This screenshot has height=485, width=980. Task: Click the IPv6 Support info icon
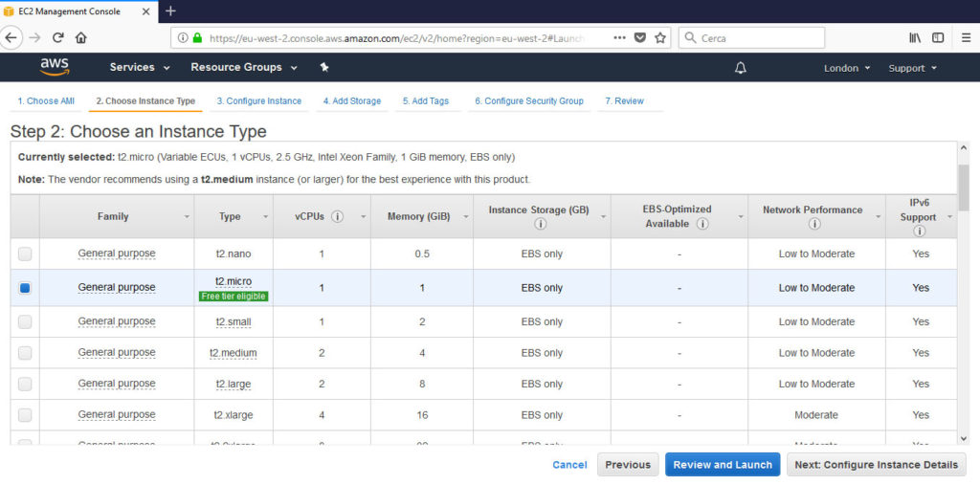[919, 231]
